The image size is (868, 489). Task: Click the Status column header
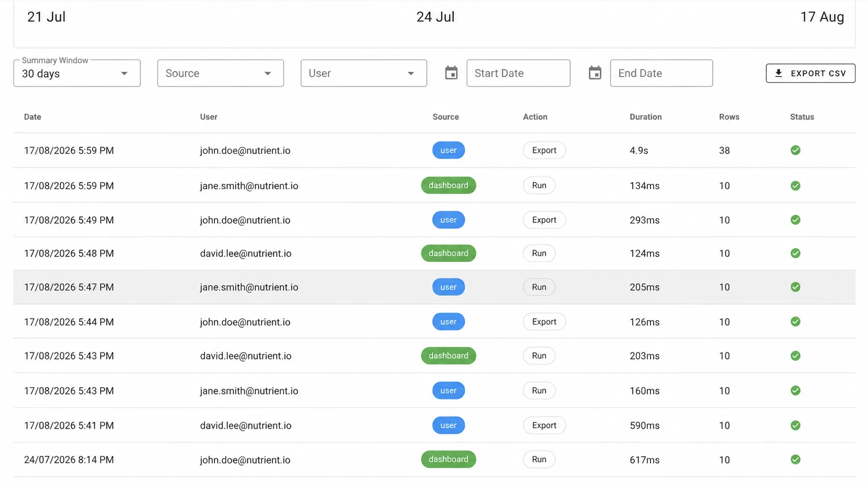coord(802,117)
